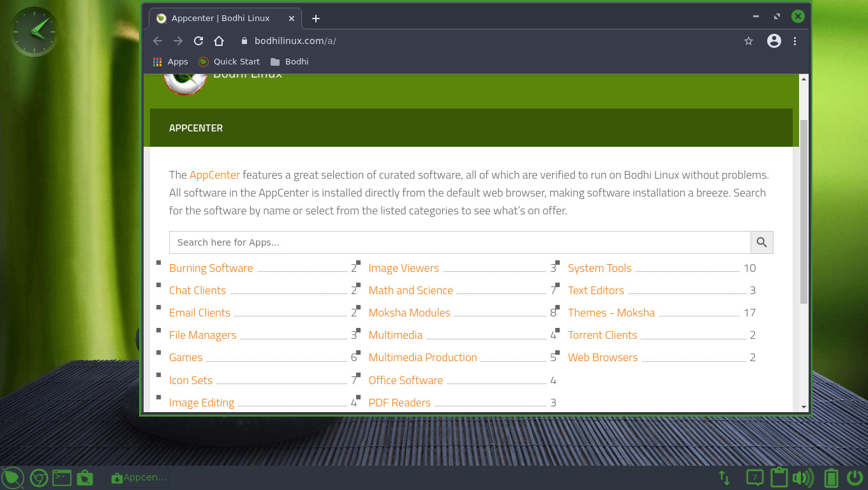Open the network connection tray icon
The height and width of the screenshot is (490, 868).
pos(724,477)
